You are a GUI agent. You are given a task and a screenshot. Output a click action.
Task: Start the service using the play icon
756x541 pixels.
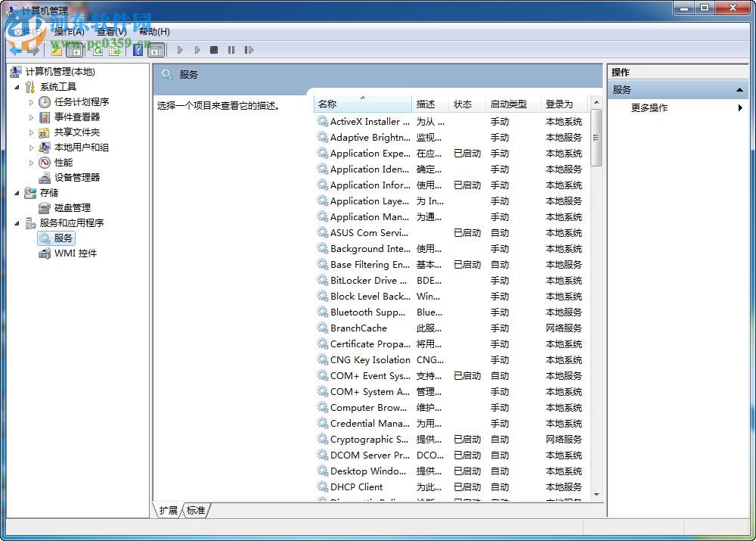coord(180,50)
